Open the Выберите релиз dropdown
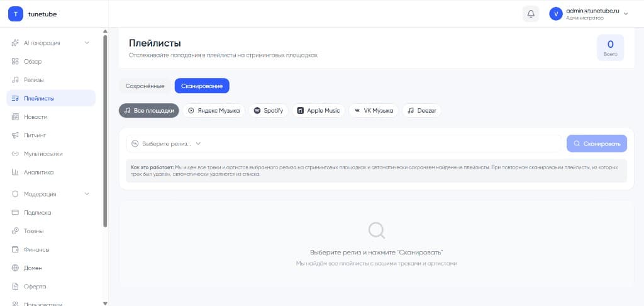The width and height of the screenshot is (644, 306). coord(343,144)
